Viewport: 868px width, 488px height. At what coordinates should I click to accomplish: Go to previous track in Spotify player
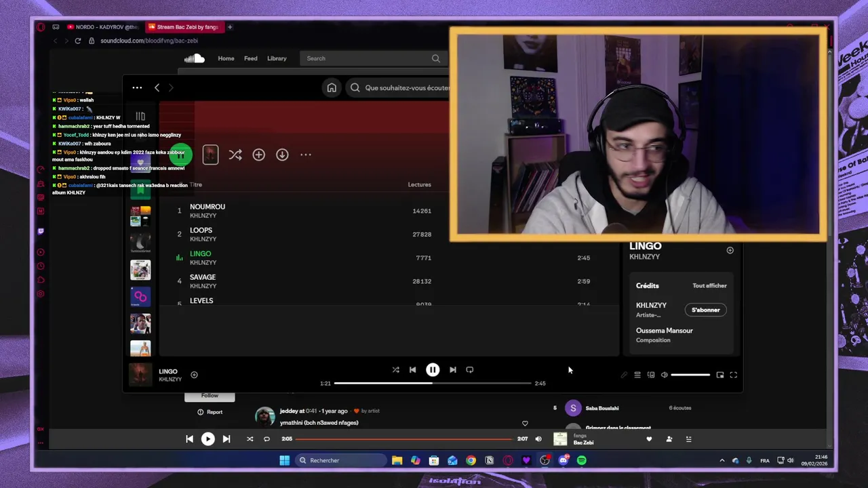click(x=412, y=369)
